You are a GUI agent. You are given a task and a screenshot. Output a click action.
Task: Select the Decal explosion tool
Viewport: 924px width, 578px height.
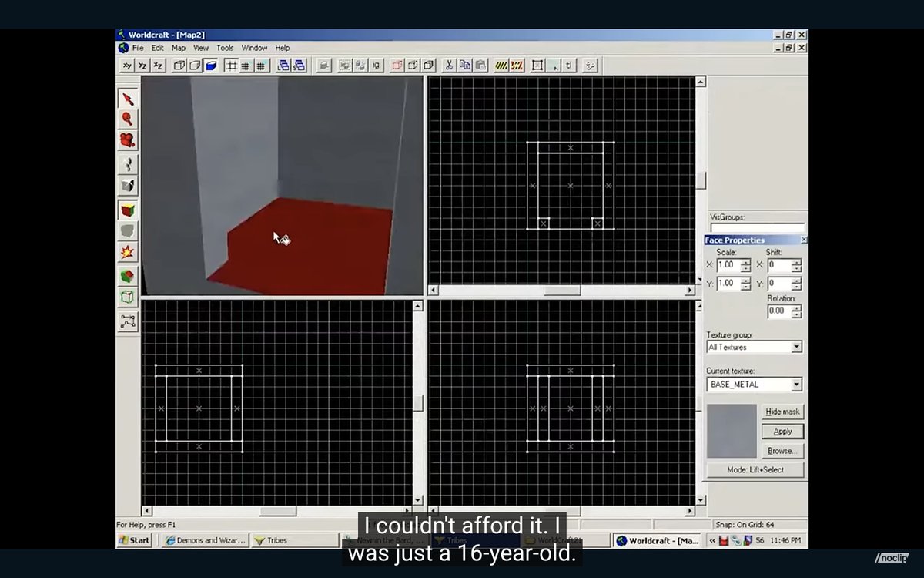[x=128, y=252]
